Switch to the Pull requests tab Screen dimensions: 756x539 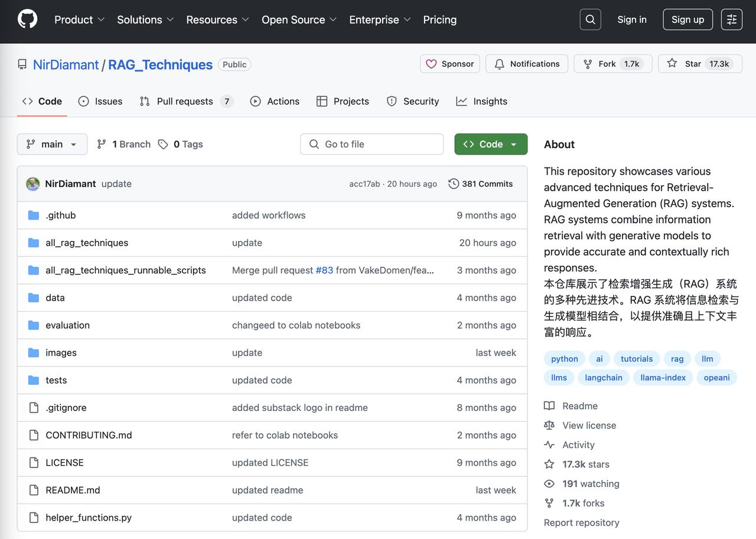(186, 101)
